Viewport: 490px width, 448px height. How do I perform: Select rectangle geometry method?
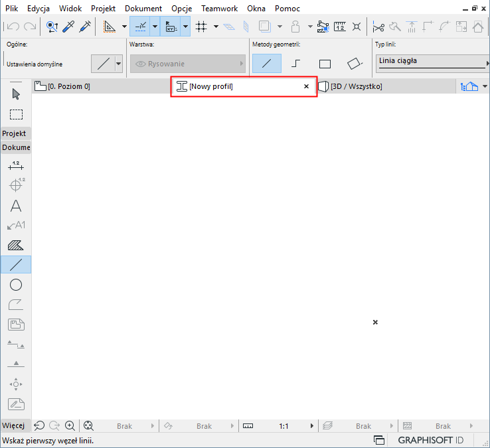coord(325,64)
